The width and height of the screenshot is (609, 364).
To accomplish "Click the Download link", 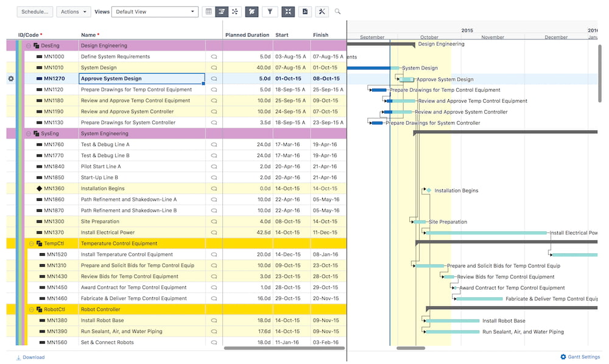I will point(30,357).
